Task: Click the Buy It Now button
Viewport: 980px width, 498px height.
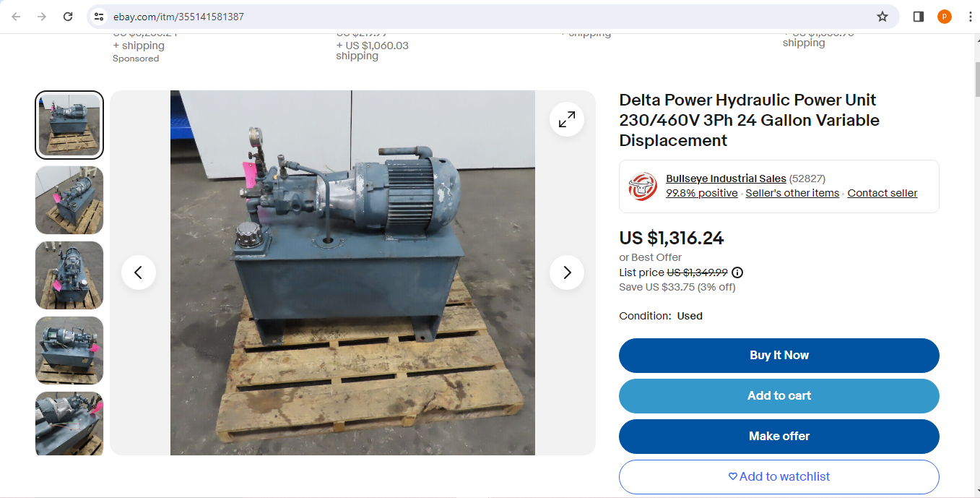Action: tap(779, 356)
